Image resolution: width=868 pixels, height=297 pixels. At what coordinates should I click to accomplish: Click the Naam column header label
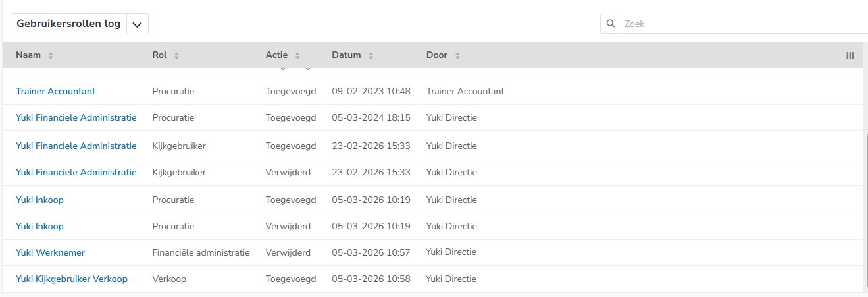(x=28, y=55)
